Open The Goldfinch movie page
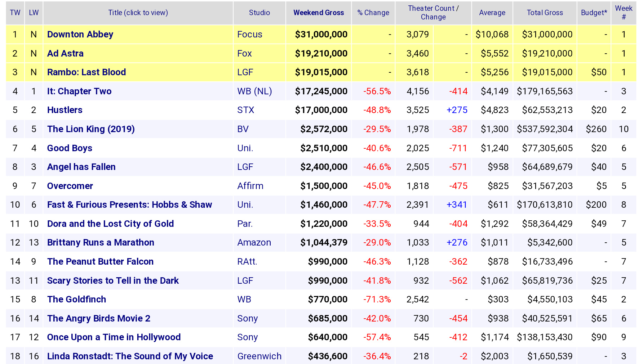This screenshot has width=639, height=364. click(x=76, y=300)
